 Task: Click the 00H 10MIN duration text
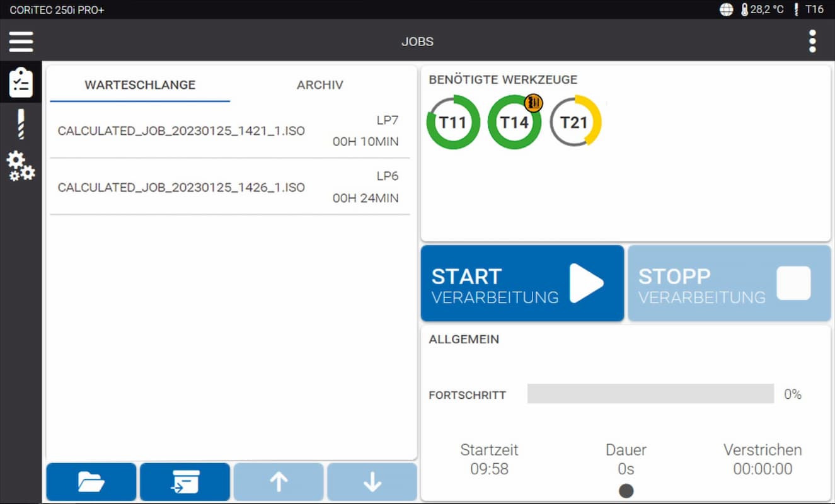366,142
